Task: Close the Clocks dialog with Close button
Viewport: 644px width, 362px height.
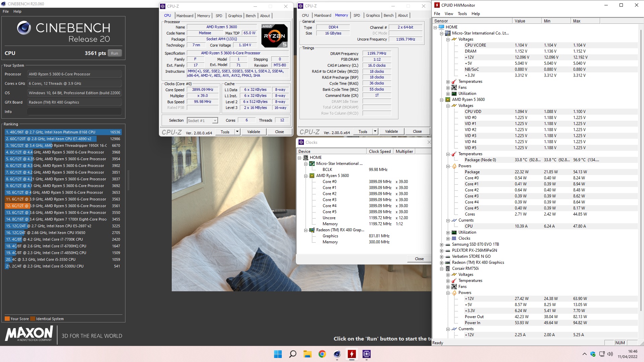Action: point(419,259)
